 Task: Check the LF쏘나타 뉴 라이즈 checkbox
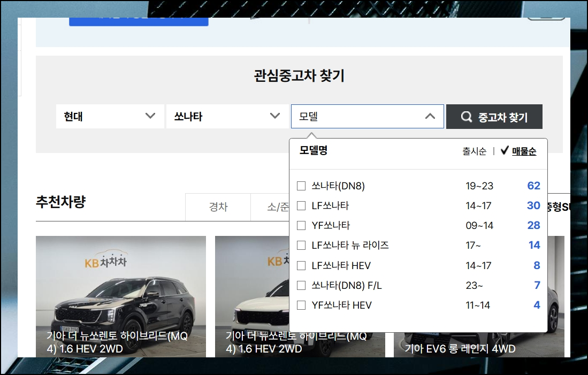[301, 245]
